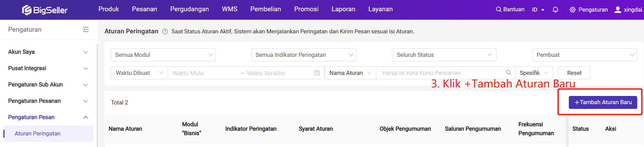This screenshot has height=147, width=644.
Task: Expand the Akun Saya section
Action: point(48,52)
